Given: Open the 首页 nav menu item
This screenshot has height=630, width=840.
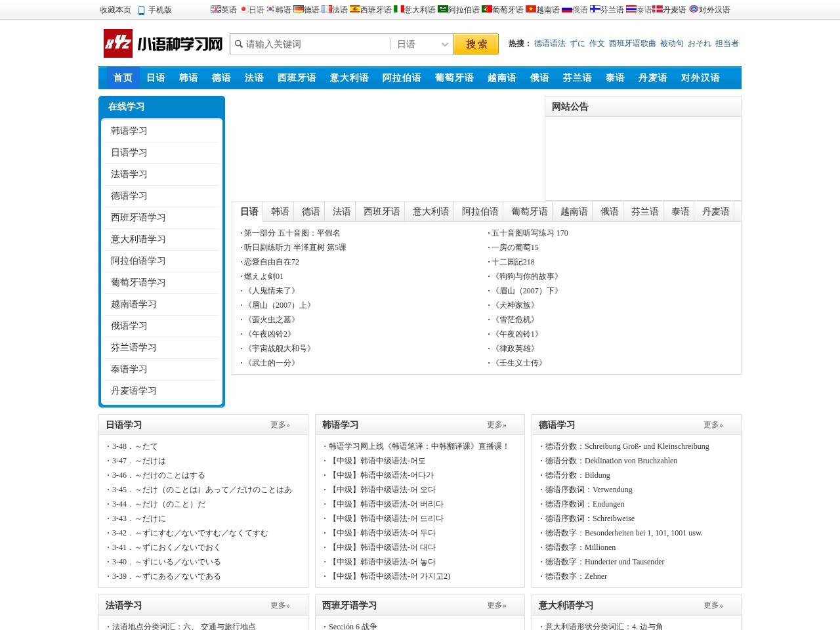Looking at the screenshot, I should pos(123,77).
